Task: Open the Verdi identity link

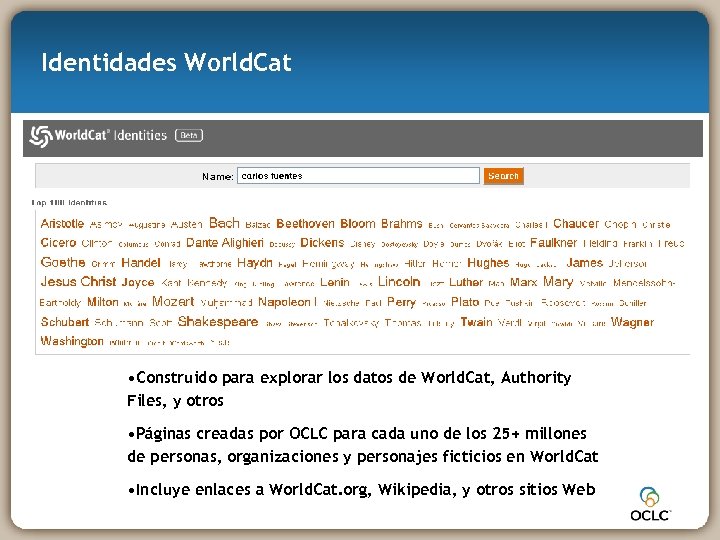Action: 510,322
